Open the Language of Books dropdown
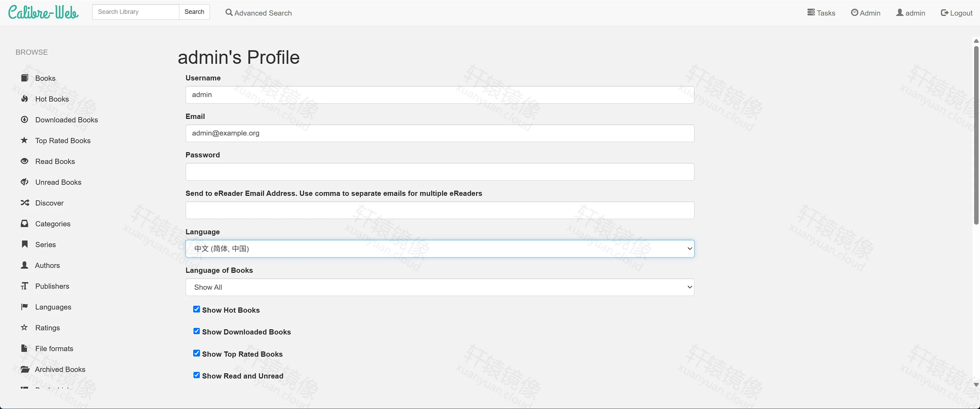This screenshot has height=409, width=980. coord(440,287)
